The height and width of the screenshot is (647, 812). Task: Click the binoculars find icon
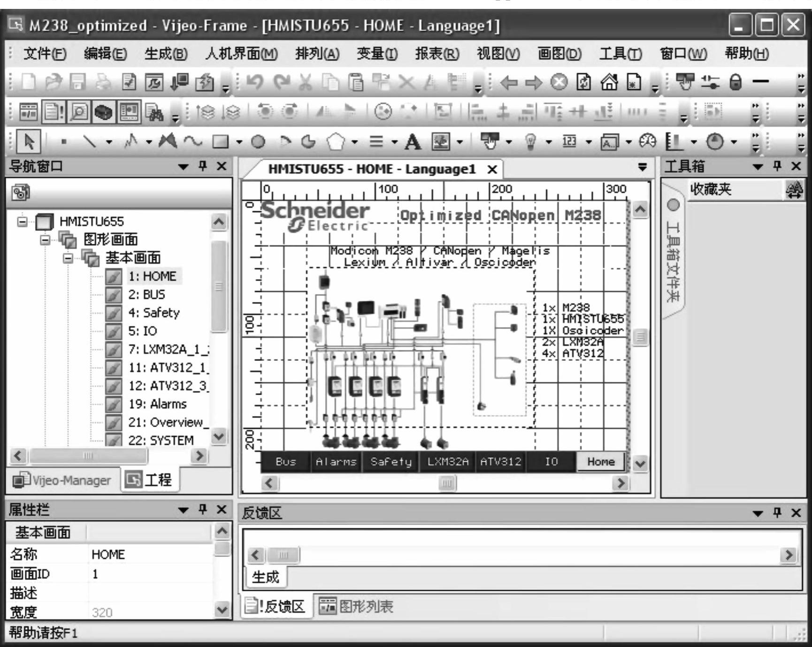click(x=155, y=112)
